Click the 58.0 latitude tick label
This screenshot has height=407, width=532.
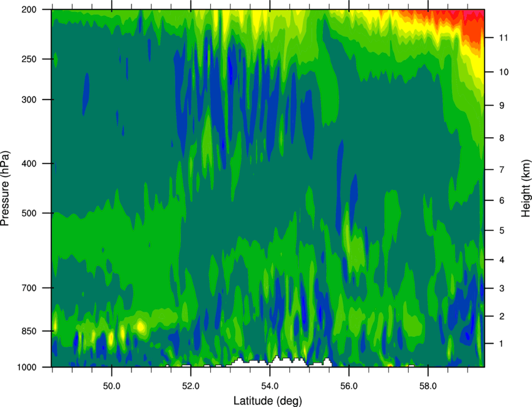coord(428,386)
